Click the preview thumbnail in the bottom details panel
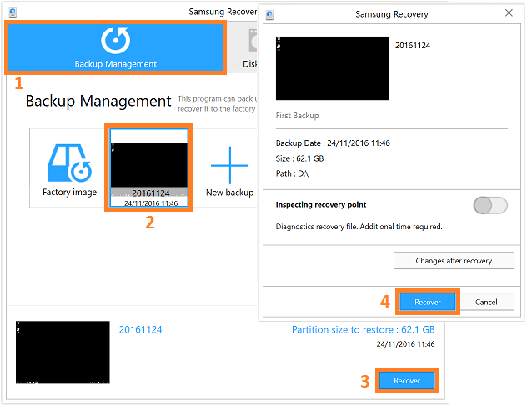Viewport: 532px width, 405px height. pos(63,352)
